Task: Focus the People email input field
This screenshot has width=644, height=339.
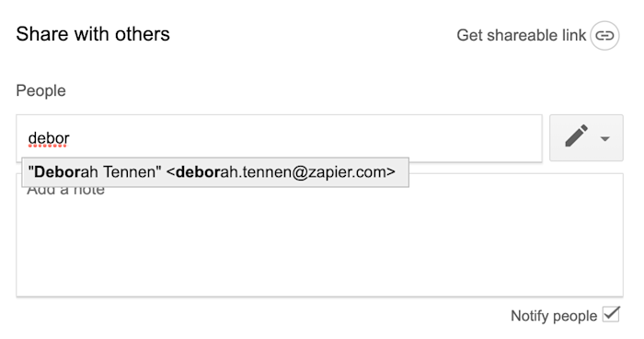Action: tap(279, 138)
